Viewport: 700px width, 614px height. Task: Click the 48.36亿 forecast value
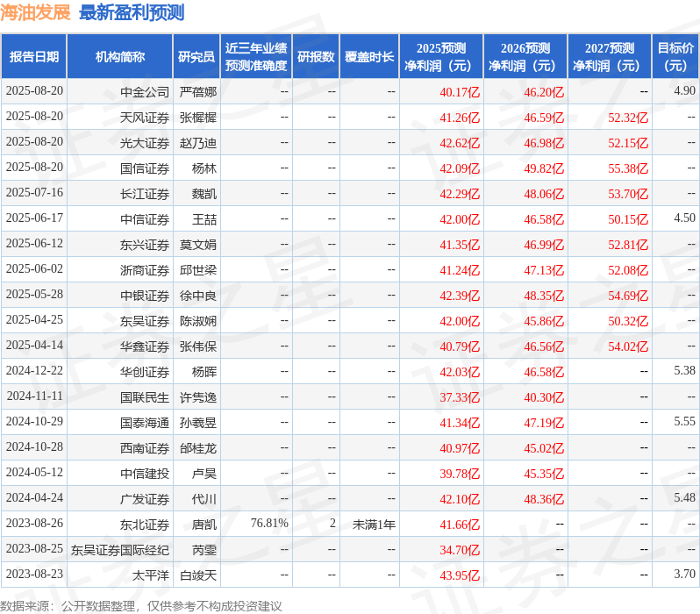(544, 500)
